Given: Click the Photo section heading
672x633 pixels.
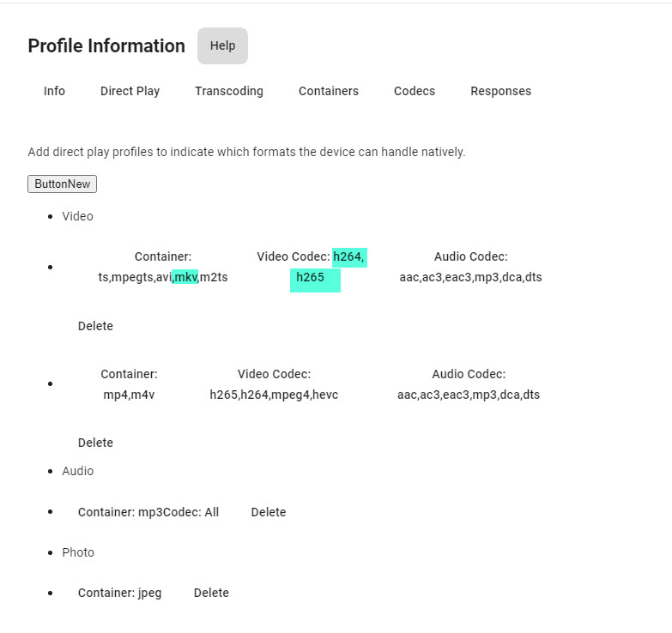Looking at the screenshot, I should click(x=78, y=552).
